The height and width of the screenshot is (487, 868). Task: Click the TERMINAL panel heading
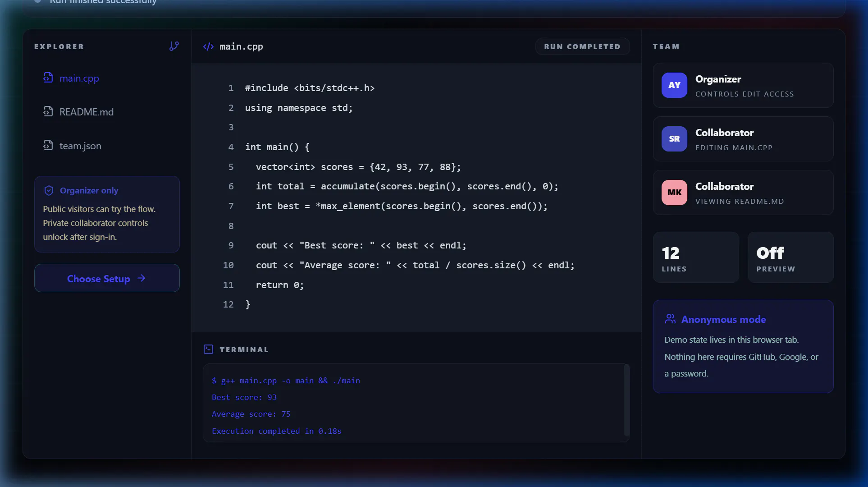tap(244, 349)
